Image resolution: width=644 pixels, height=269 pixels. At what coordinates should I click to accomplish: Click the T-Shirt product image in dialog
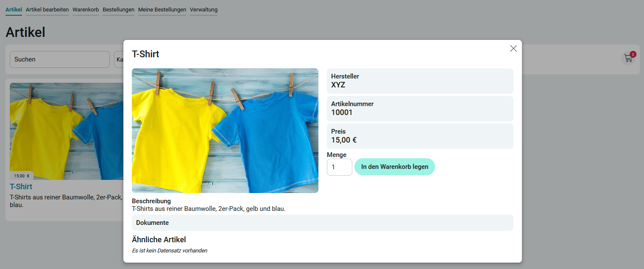[225, 131]
